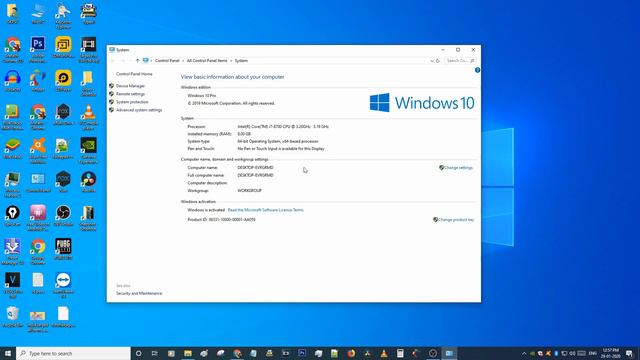
Task: Select All Control Panel Items breadcrumb
Action: [207, 61]
